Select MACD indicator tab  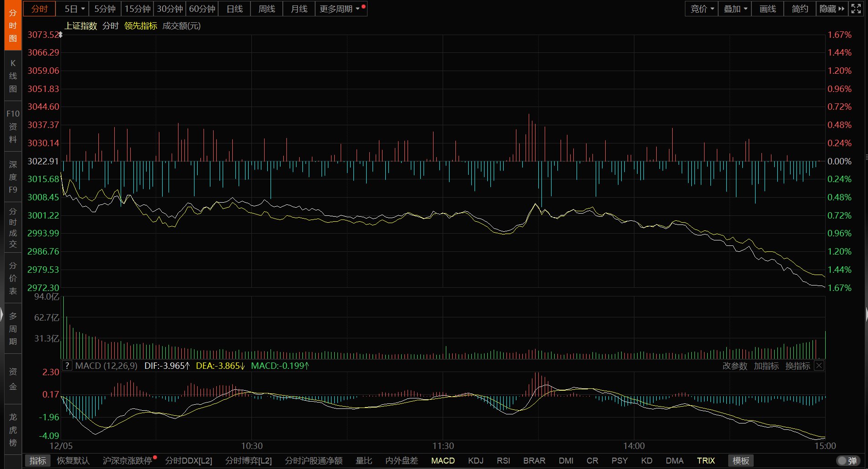[x=443, y=461]
